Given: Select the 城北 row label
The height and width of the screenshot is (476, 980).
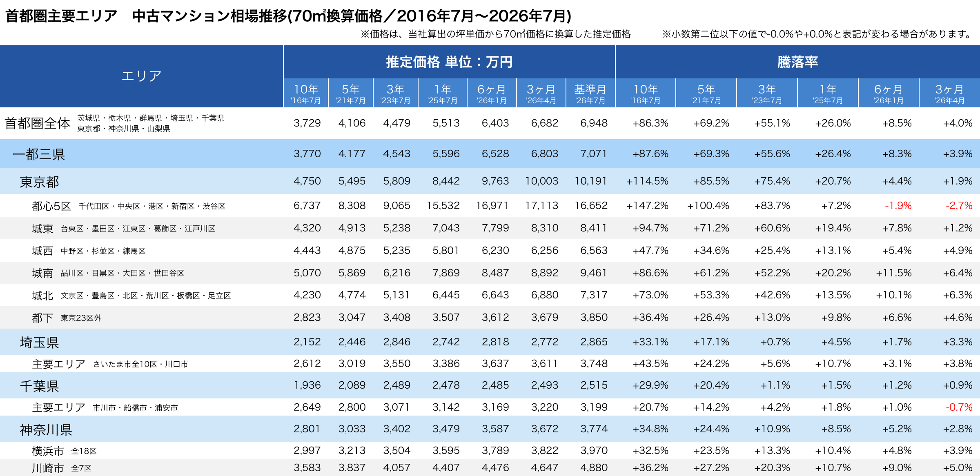Looking at the screenshot, I should (x=42, y=295).
